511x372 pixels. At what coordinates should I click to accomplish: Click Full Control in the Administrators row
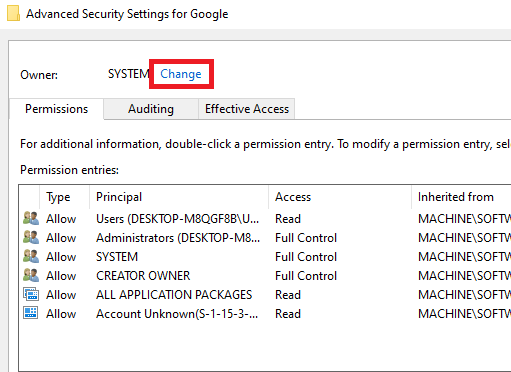(306, 238)
